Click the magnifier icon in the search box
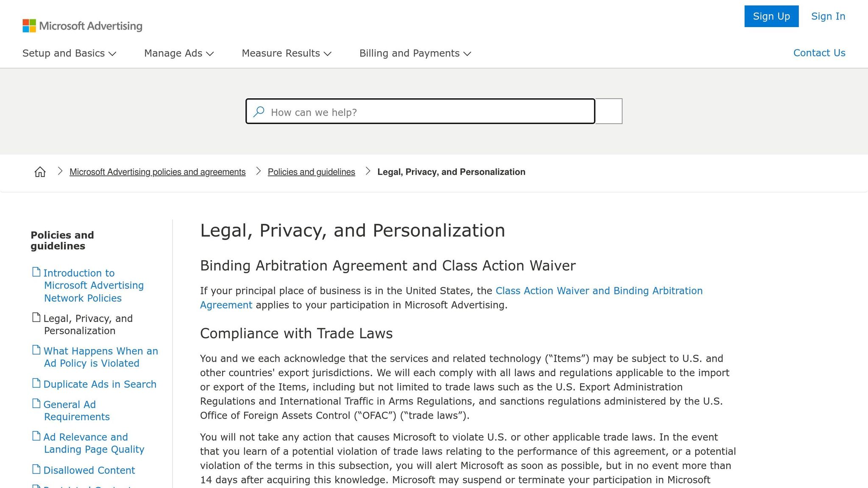The width and height of the screenshot is (868, 488). (x=258, y=111)
